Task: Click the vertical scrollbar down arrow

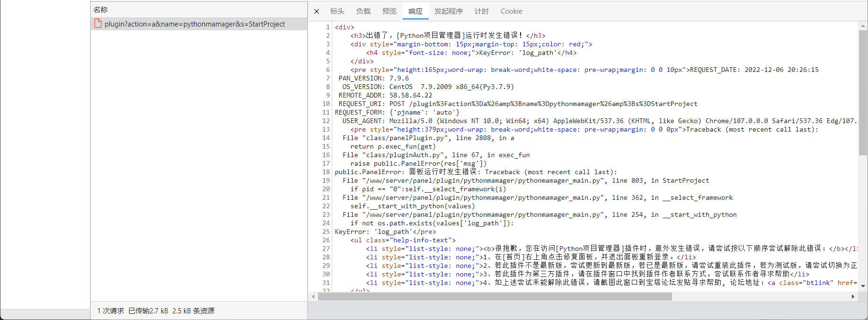Action: pos(863,285)
